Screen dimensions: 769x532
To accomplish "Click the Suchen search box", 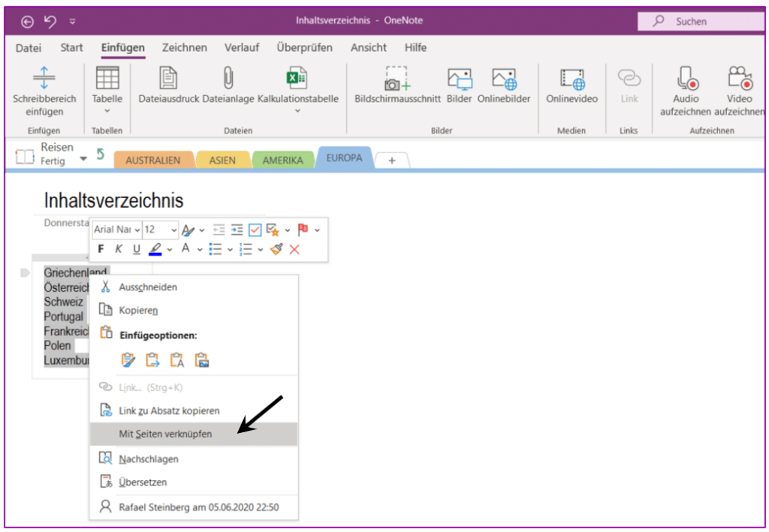I will 701,21.
